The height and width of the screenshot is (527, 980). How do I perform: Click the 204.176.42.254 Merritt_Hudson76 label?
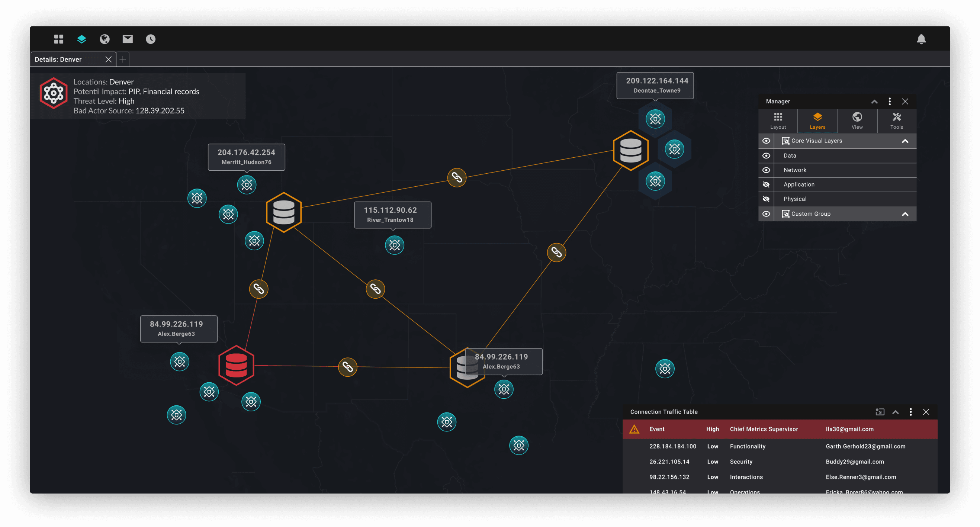pos(246,157)
